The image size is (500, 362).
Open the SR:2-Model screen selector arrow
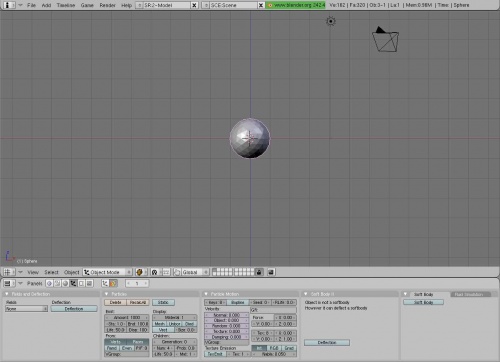click(x=140, y=5)
